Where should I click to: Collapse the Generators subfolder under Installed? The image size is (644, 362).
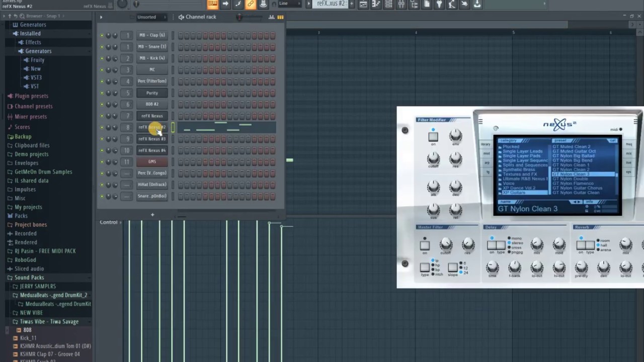[x=38, y=51]
